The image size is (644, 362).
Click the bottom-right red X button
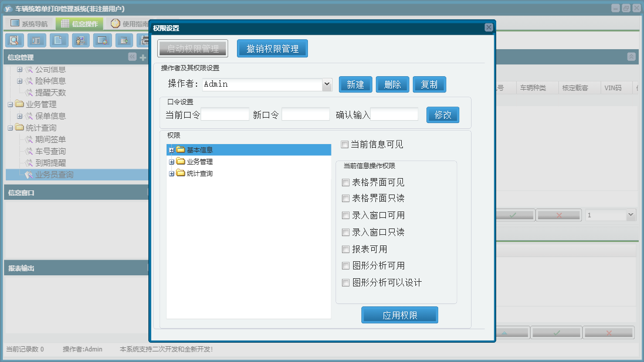click(609, 333)
